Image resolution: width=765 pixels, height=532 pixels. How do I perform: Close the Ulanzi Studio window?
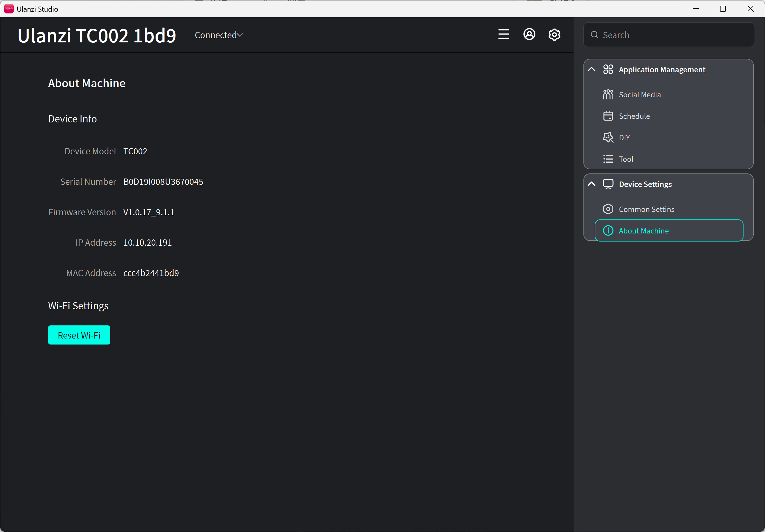pos(750,9)
